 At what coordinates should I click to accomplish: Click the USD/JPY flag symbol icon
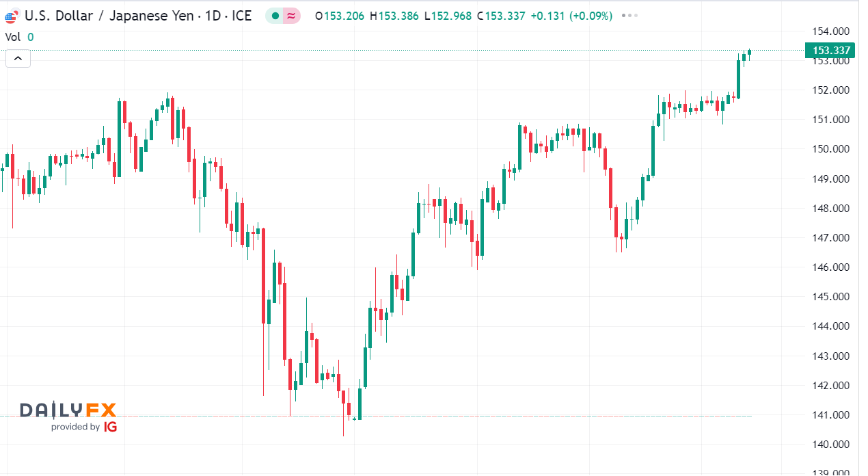click(12, 15)
